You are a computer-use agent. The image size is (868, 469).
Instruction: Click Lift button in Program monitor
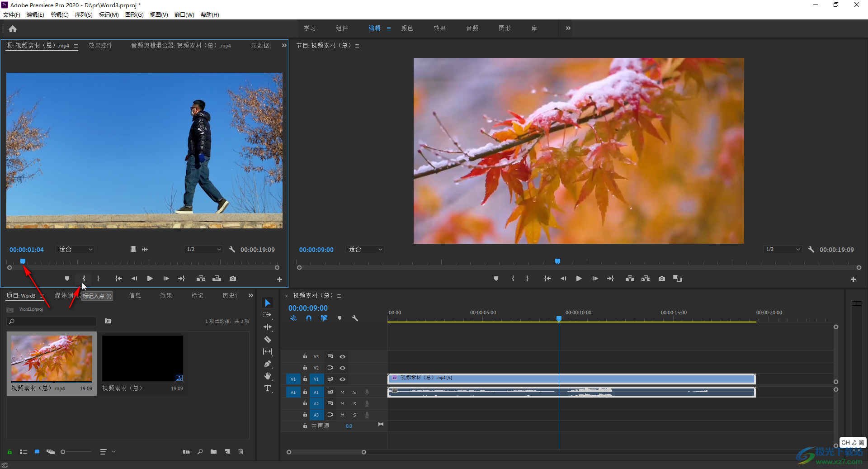tap(630, 279)
